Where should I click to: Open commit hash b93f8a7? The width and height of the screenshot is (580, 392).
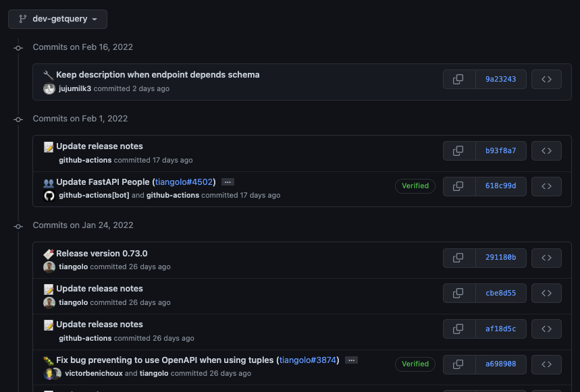500,150
